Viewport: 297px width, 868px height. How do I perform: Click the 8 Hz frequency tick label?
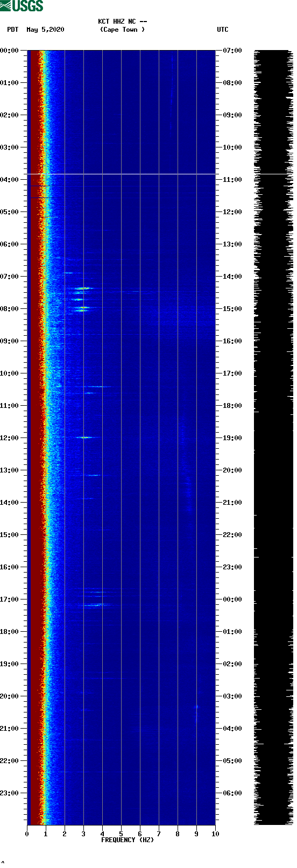178,834
